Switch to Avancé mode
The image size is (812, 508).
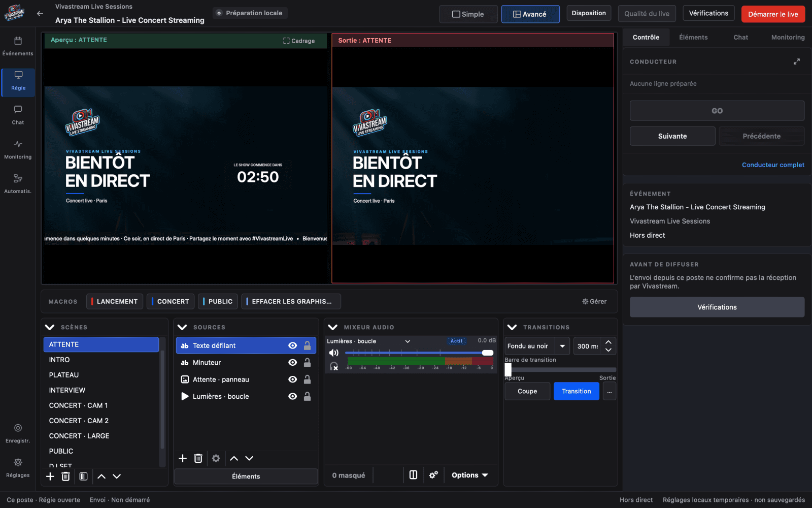click(x=530, y=14)
